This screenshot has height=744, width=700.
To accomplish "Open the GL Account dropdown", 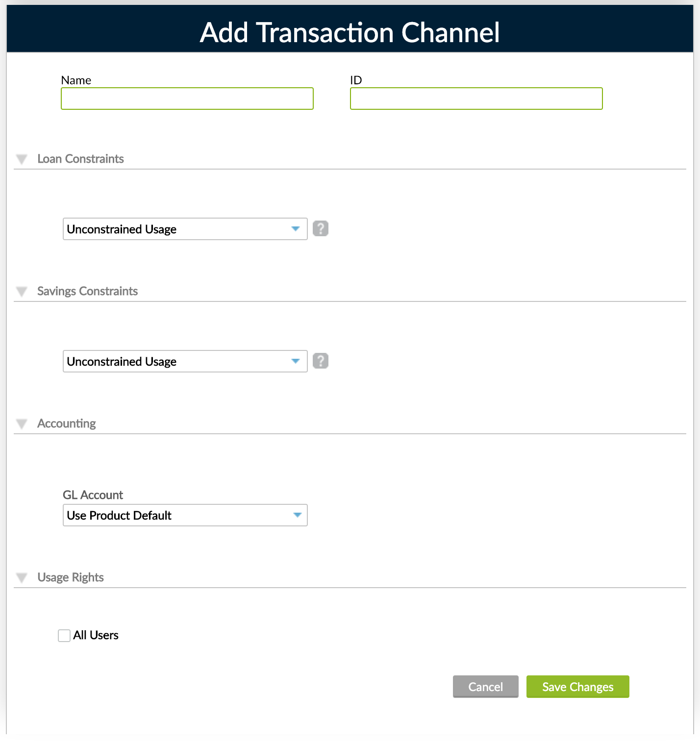I will [x=185, y=515].
